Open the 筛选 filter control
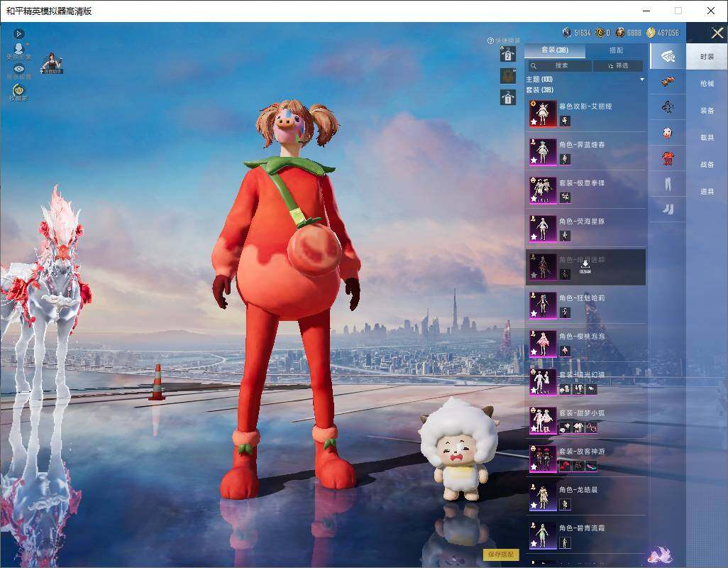 619,66
